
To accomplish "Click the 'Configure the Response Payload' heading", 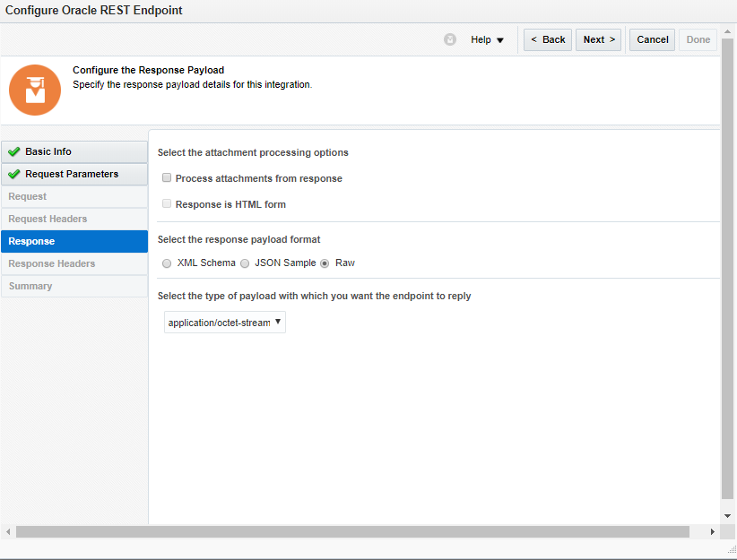I will [148, 70].
